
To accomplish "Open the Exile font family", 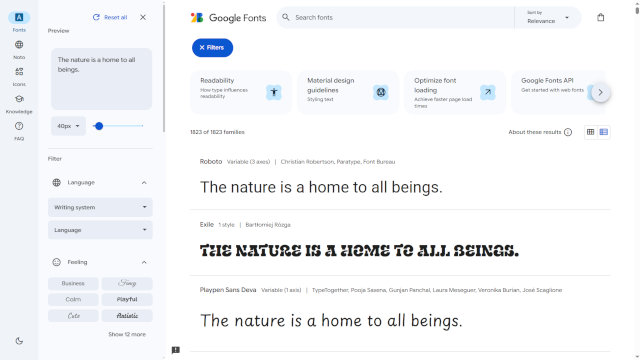I will coord(207,224).
